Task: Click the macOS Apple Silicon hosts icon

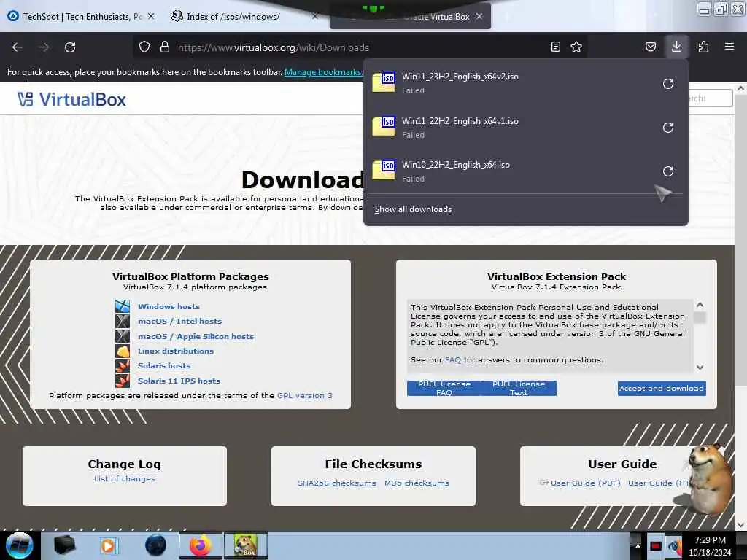Action: tap(123, 336)
